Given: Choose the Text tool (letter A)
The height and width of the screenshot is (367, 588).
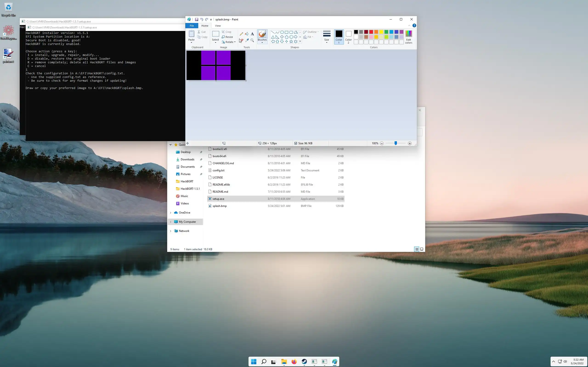Looking at the screenshot, I should [x=252, y=34].
